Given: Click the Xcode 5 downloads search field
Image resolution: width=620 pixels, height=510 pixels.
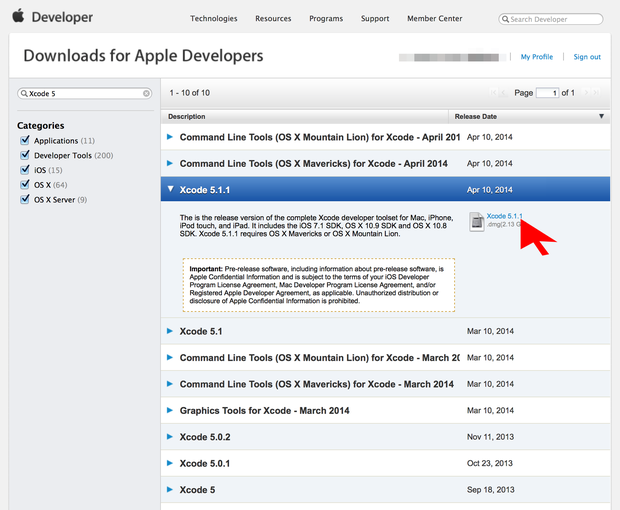Looking at the screenshot, I should (85, 93).
